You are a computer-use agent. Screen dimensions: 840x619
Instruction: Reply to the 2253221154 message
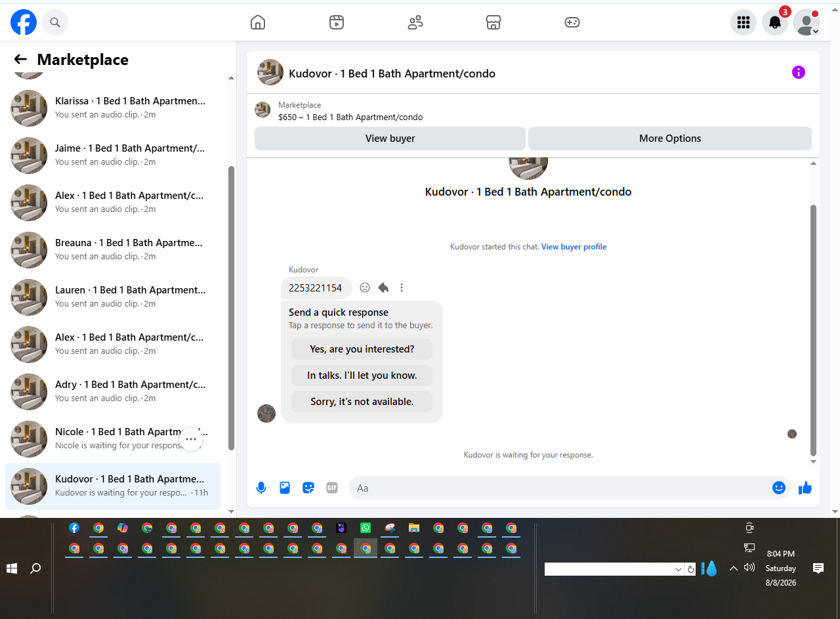click(x=383, y=288)
